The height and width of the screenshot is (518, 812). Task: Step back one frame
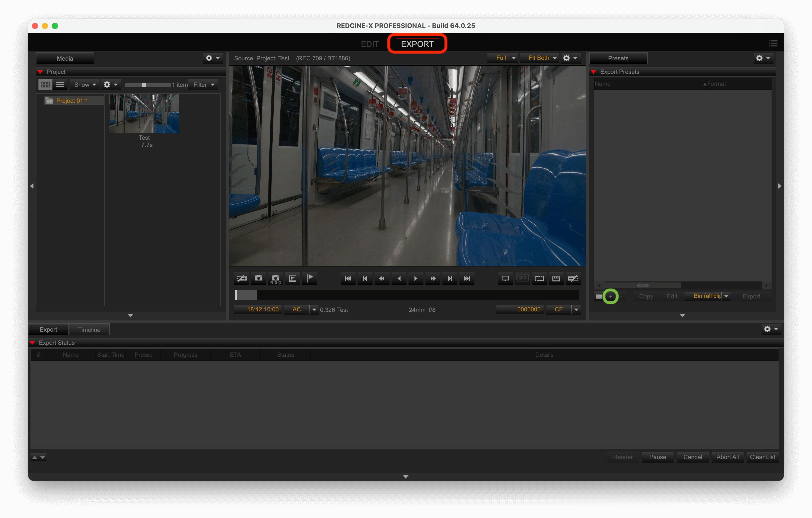pyautogui.click(x=365, y=278)
